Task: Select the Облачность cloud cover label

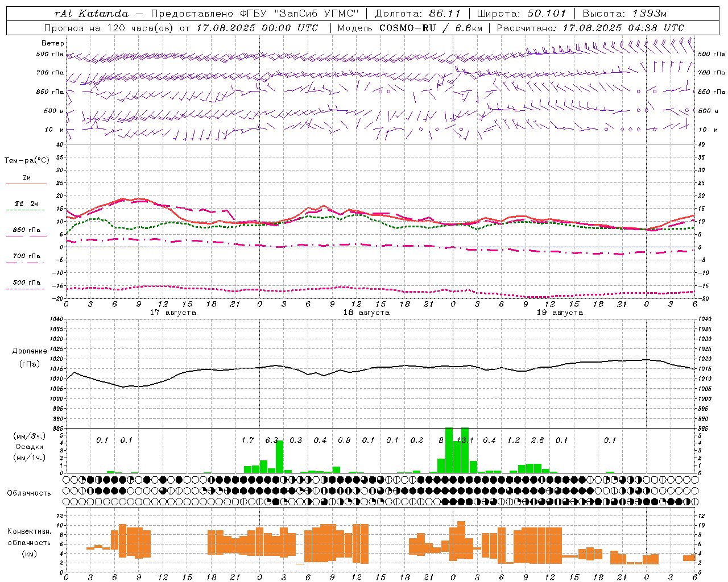Action: (29, 493)
